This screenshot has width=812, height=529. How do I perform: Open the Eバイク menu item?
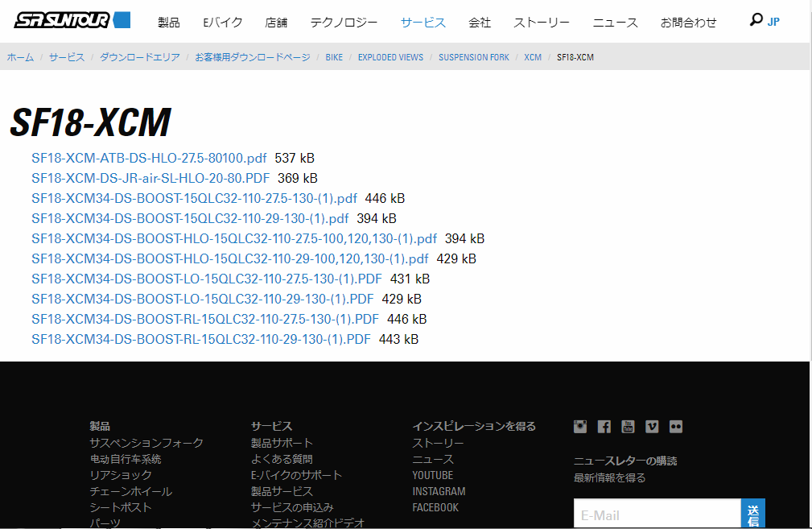(223, 23)
